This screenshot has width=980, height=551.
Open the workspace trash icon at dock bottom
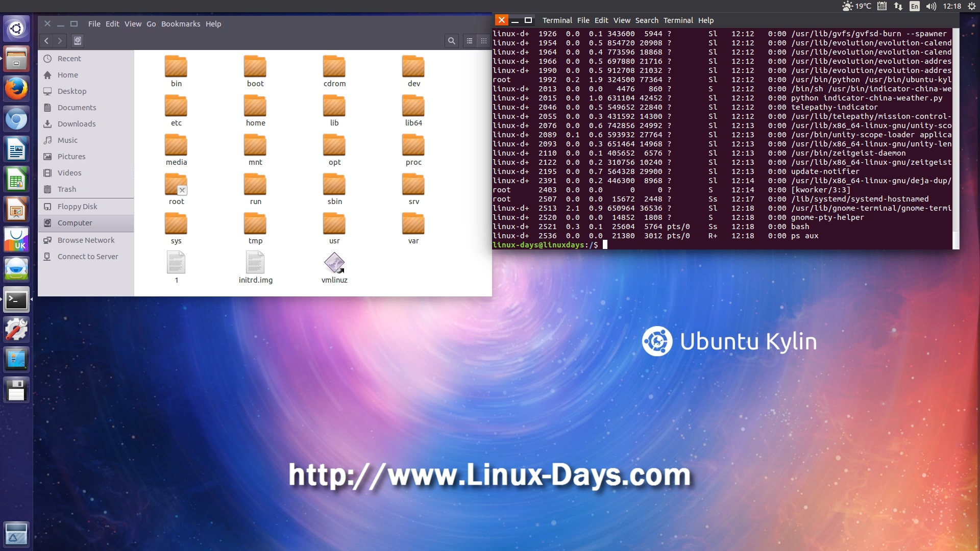[x=16, y=534]
